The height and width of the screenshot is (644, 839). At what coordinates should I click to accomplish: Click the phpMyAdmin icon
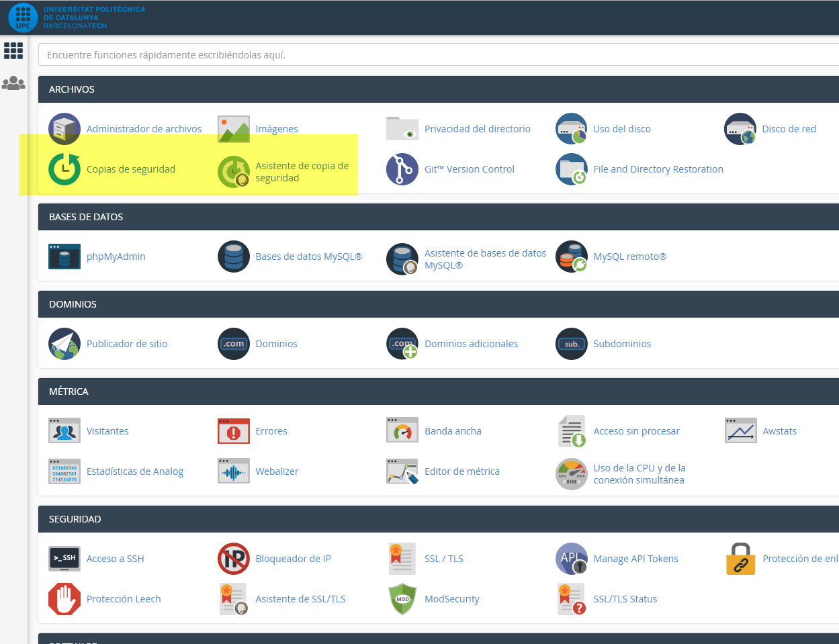[x=64, y=257]
